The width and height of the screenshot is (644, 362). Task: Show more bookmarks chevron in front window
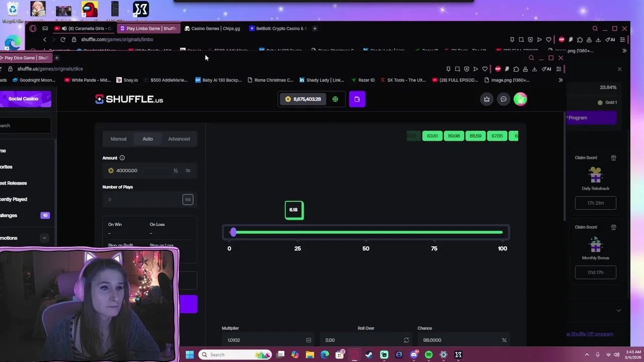point(560,80)
